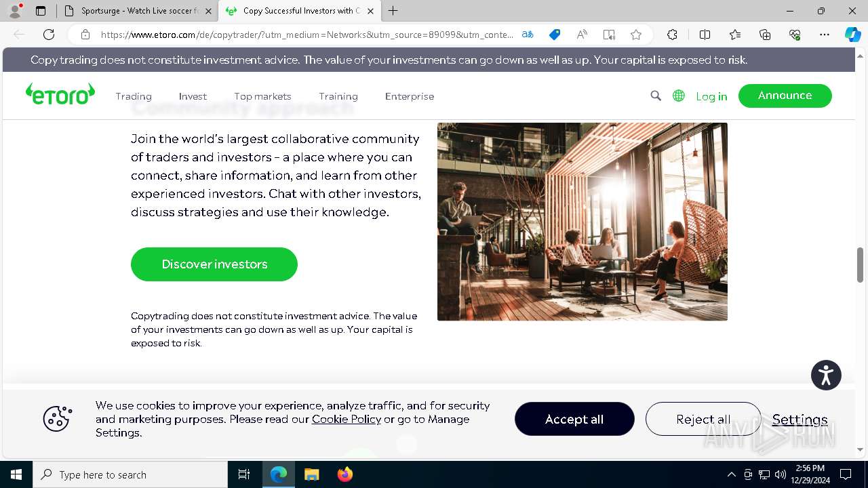Open the eToro site search magnifier
Viewport: 868px width, 488px height.
pos(656,96)
